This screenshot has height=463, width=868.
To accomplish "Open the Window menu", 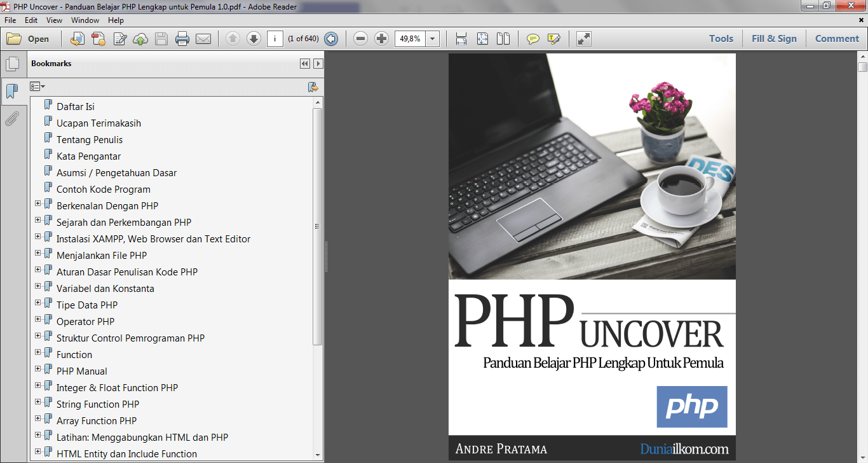I will [x=85, y=20].
